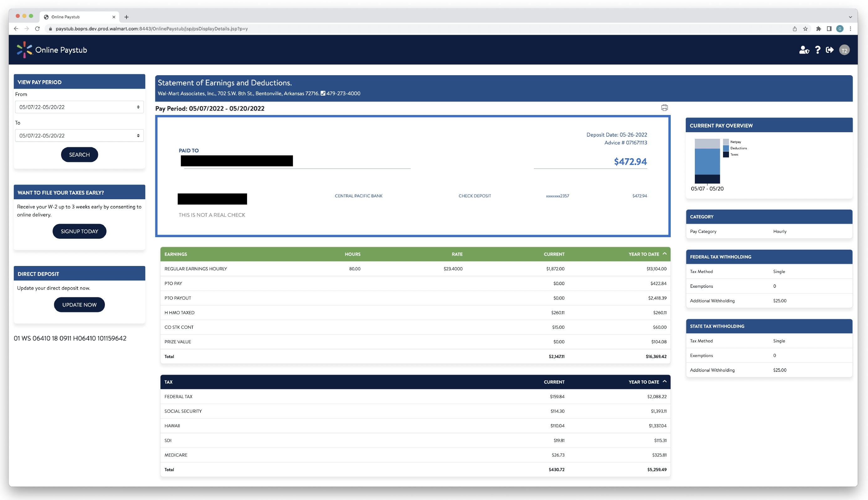
Task: Open the To pay period dropdown
Action: (79, 136)
